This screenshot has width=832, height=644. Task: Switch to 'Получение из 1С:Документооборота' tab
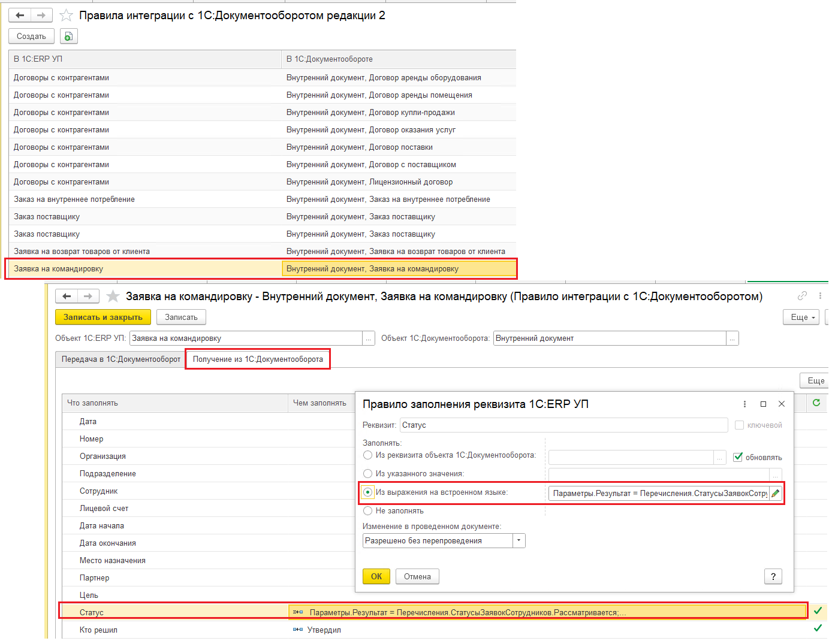tap(258, 359)
